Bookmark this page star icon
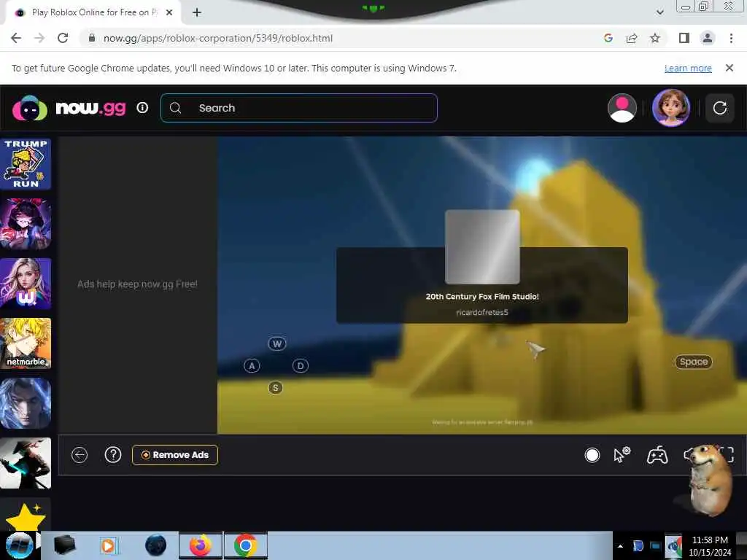Screen dimensions: 747x560 coord(655,38)
